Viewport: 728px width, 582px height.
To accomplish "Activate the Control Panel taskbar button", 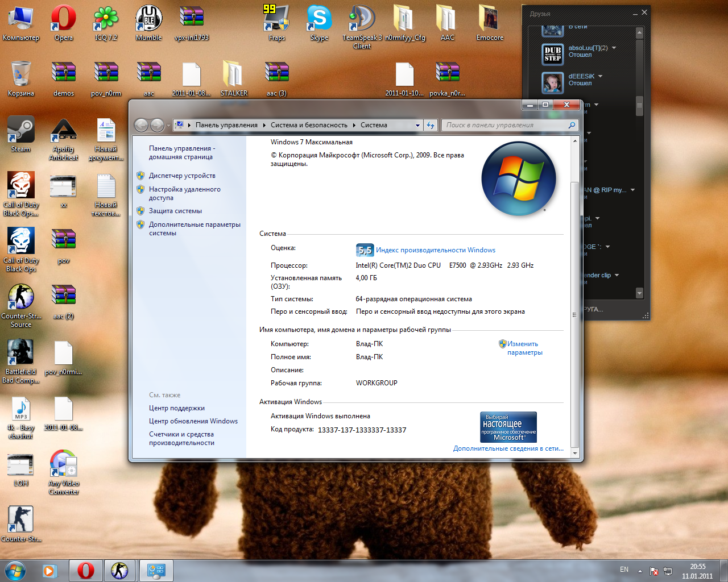I will point(156,570).
